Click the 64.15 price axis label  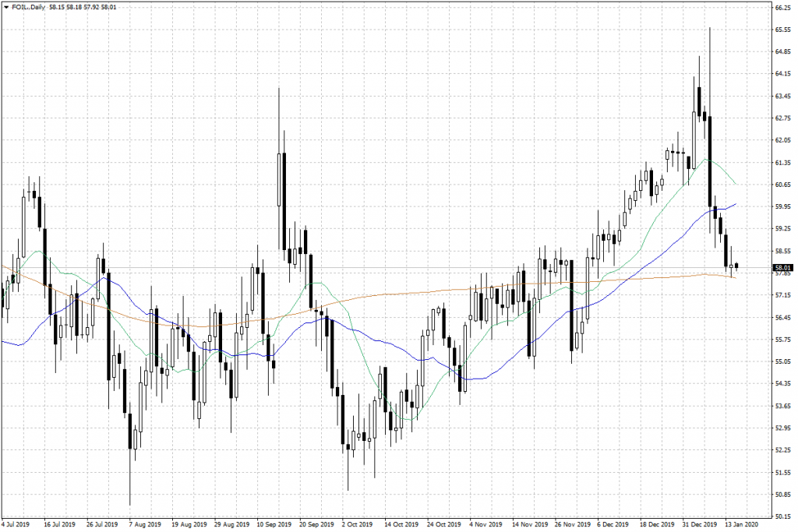782,74
